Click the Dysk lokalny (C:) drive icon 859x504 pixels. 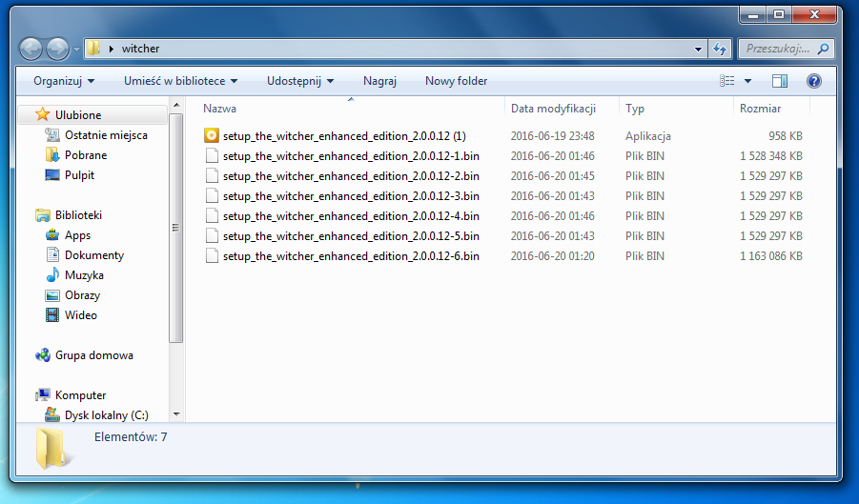pyautogui.click(x=52, y=414)
